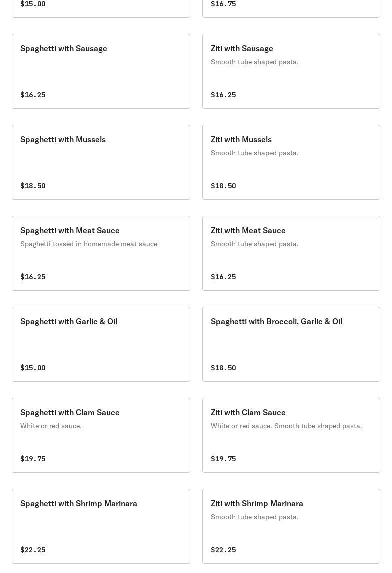The width and height of the screenshot is (392, 573).
Task: Open Ziti with Clam Sauce item
Action: click(x=248, y=413)
